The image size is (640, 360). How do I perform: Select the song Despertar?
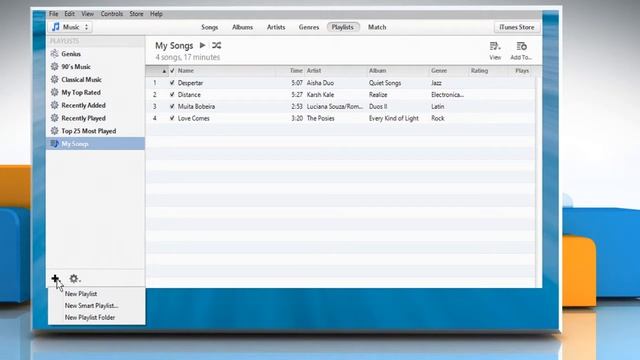point(190,82)
